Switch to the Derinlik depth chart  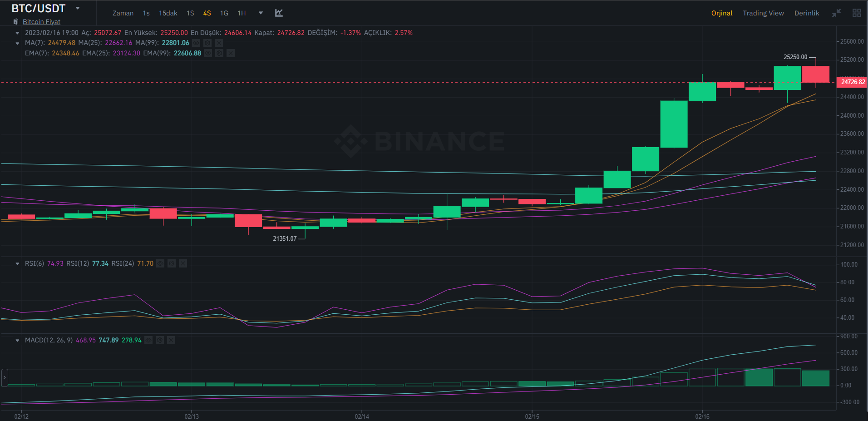(x=807, y=13)
